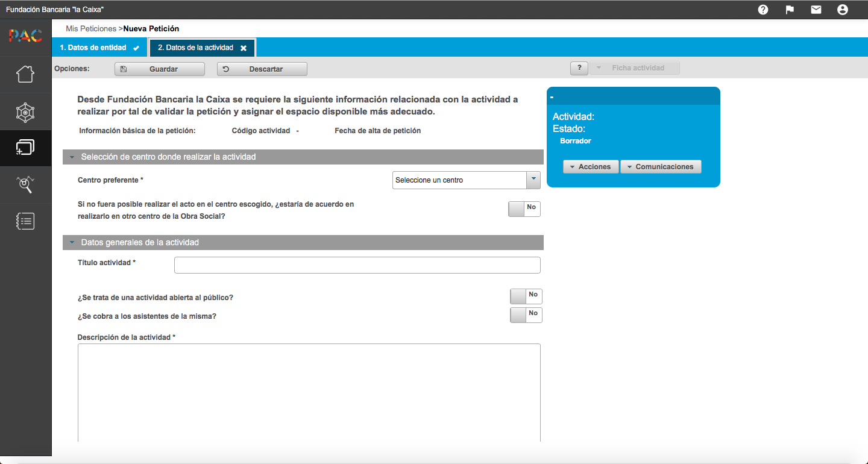868x464 pixels.
Task: Expand the Acciones dropdown menu
Action: coord(591,167)
